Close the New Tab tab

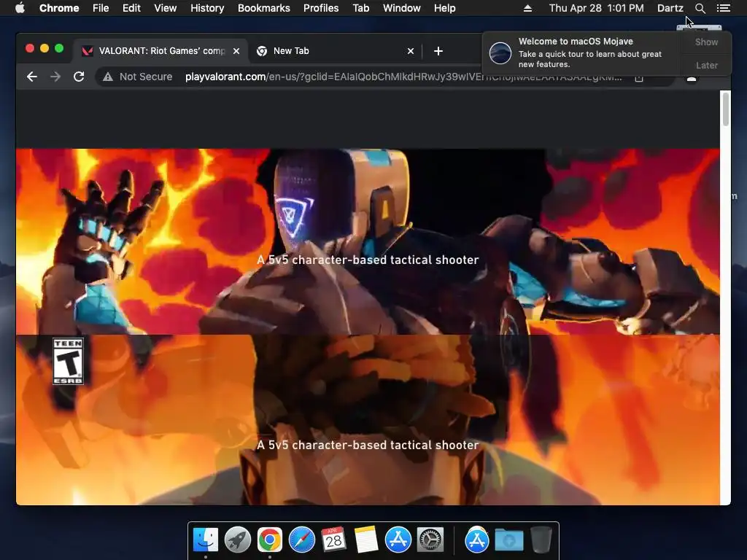(410, 51)
